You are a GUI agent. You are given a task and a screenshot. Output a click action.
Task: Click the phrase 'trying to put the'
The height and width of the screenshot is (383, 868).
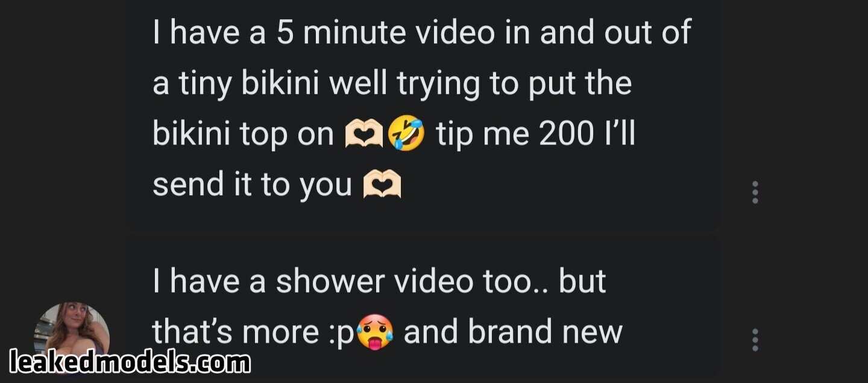coord(514,84)
